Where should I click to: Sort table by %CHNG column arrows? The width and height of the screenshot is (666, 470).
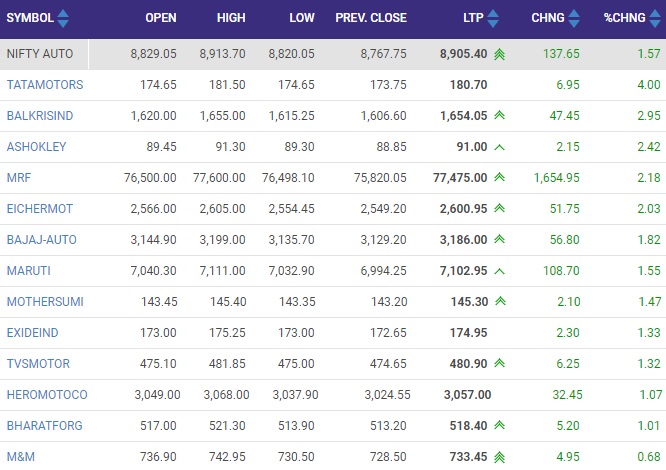coord(655,18)
